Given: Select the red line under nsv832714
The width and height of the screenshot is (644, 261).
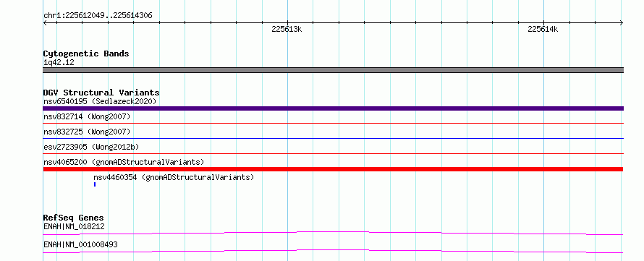Looking at the screenshot, I should (333, 123).
